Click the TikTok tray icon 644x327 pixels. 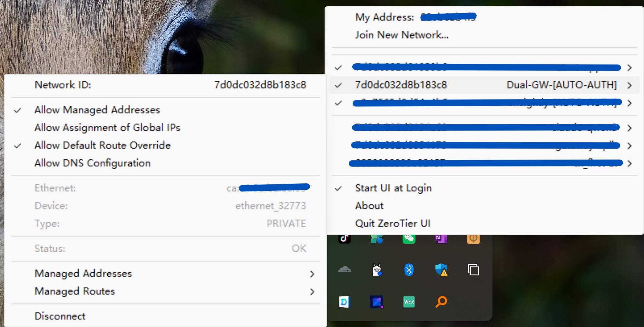(x=344, y=239)
